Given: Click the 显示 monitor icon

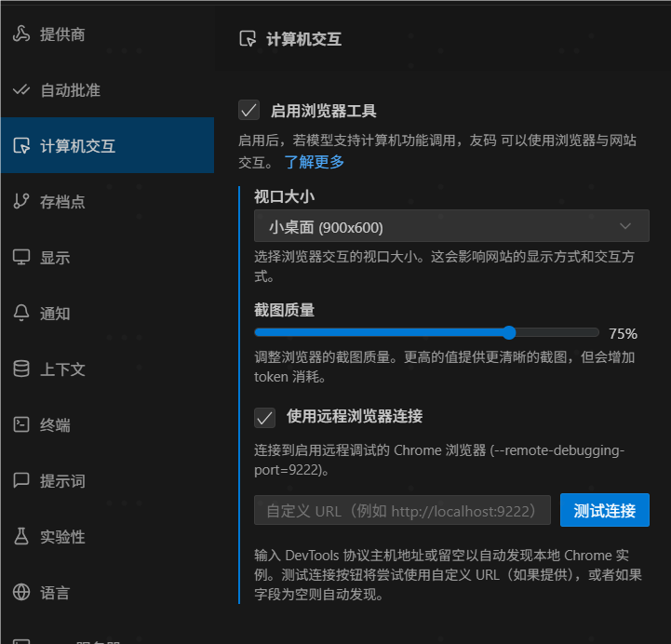Looking at the screenshot, I should point(21,258).
